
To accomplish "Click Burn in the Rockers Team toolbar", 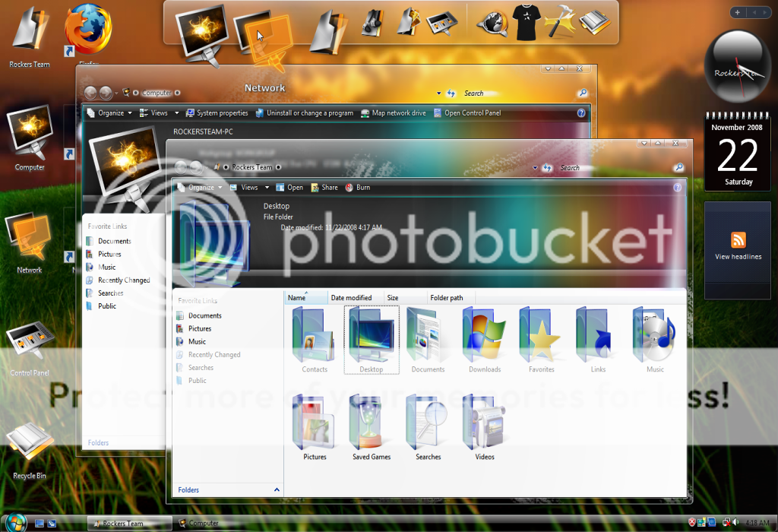I will coord(358,188).
